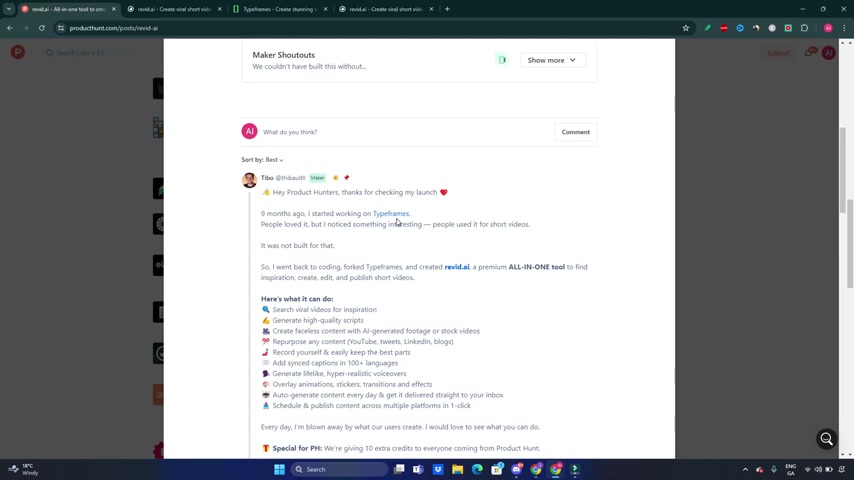854x480 pixels.
Task: Follow the revid.ai link in the comment
Action: tap(456, 267)
